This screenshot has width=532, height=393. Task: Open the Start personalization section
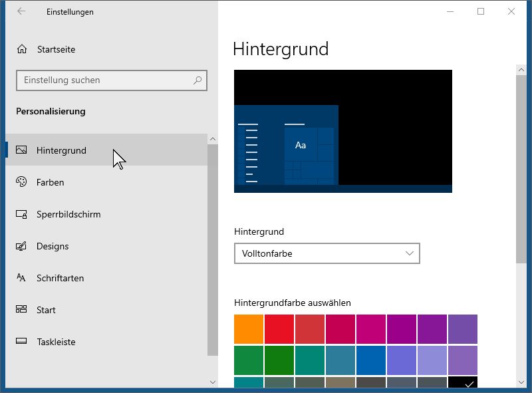click(46, 310)
